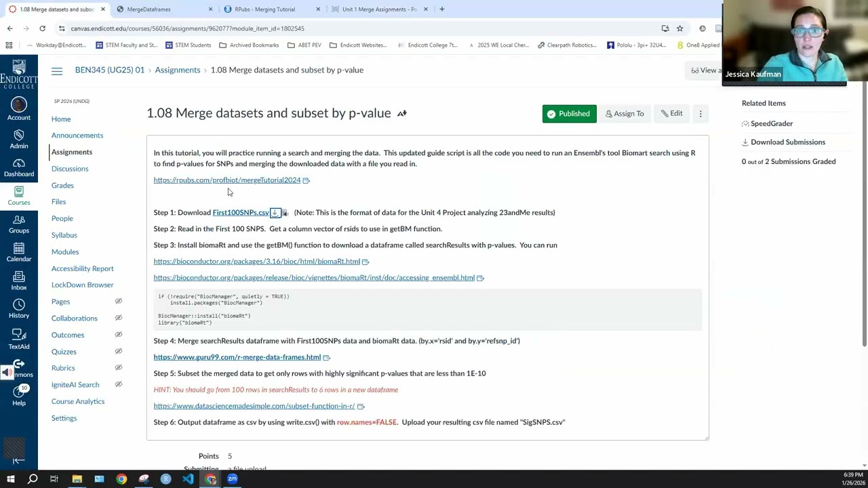The image size is (868, 488).
Task: Open Groups in global navigation
Action: pyautogui.click(x=19, y=223)
